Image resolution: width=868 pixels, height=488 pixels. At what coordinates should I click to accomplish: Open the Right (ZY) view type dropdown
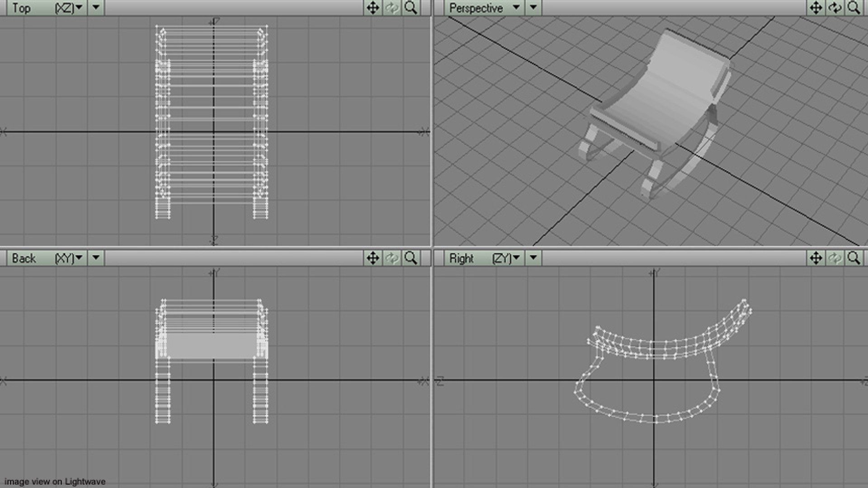483,258
